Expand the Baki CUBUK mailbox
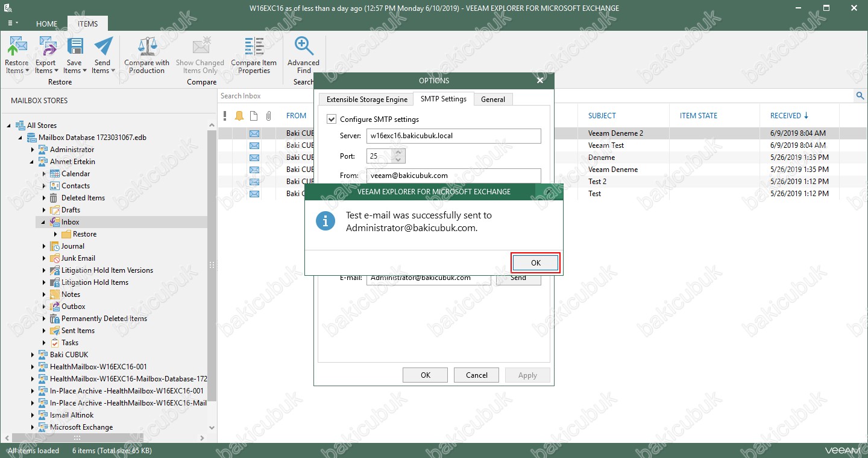This screenshot has width=868, height=458. [33, 355]
